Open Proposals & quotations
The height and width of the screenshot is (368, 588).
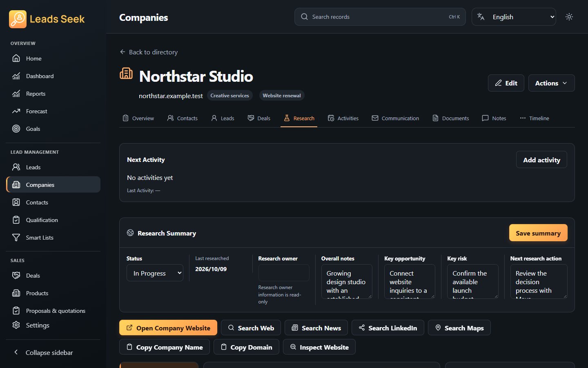click(53, 311)
